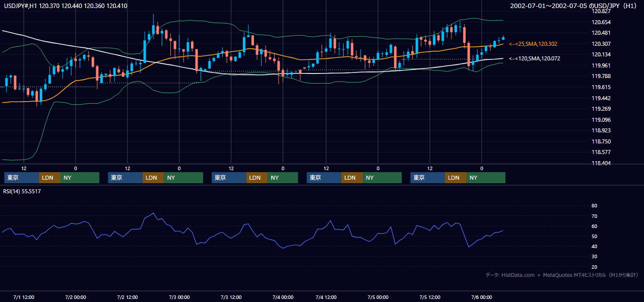The image size is (644, 302).
Task: Click the leftmost LDN session box
Action: pyautogui.click(x=49, y=178)
